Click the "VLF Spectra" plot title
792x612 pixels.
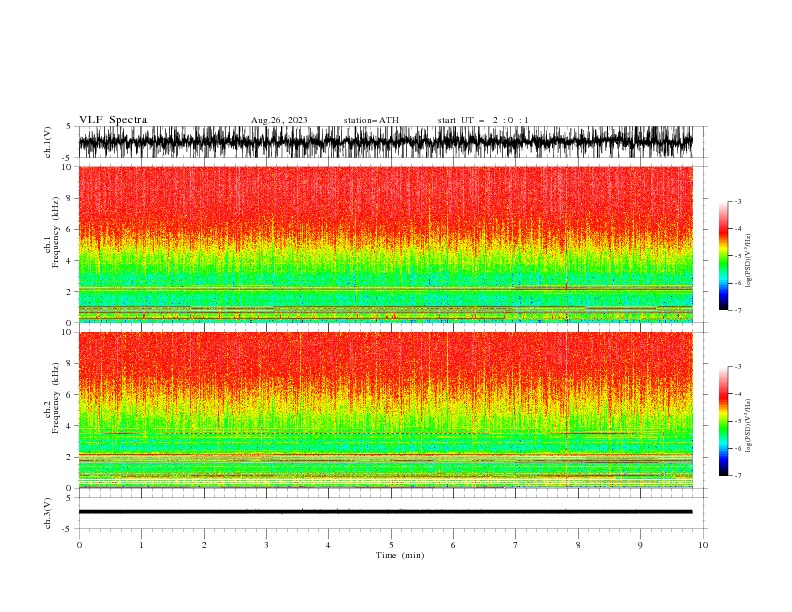pos(113,120)
